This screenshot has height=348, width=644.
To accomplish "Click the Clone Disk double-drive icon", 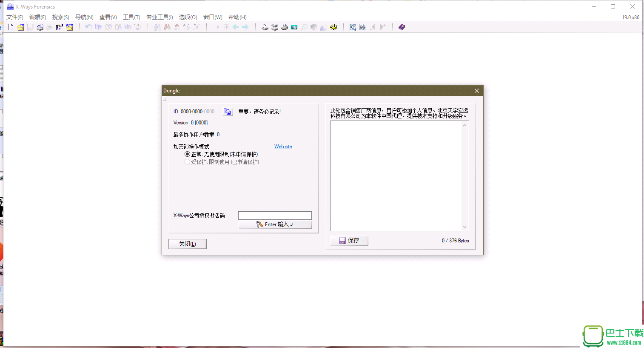I will pyautogui.click(x=275, y=27).
